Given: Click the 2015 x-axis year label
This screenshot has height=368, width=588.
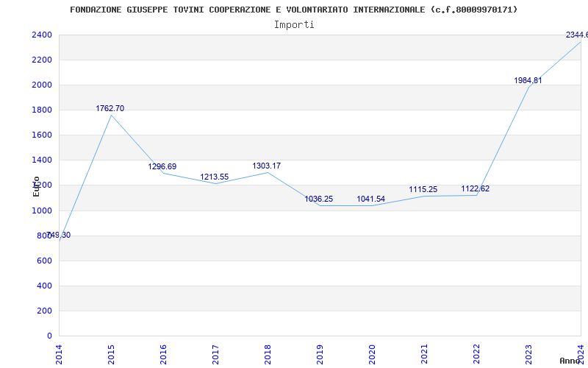Looking at the screenshot, I should (111, 355).
